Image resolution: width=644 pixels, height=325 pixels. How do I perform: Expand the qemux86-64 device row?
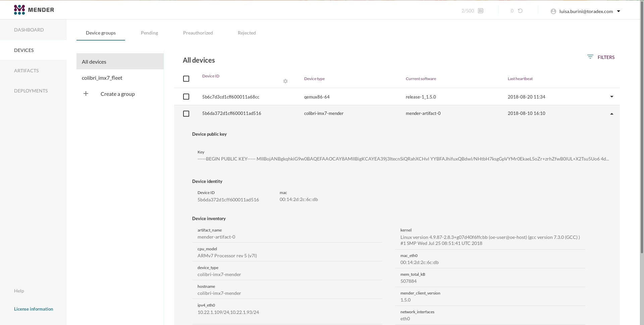pyautogui.click(x=612, y=96)
